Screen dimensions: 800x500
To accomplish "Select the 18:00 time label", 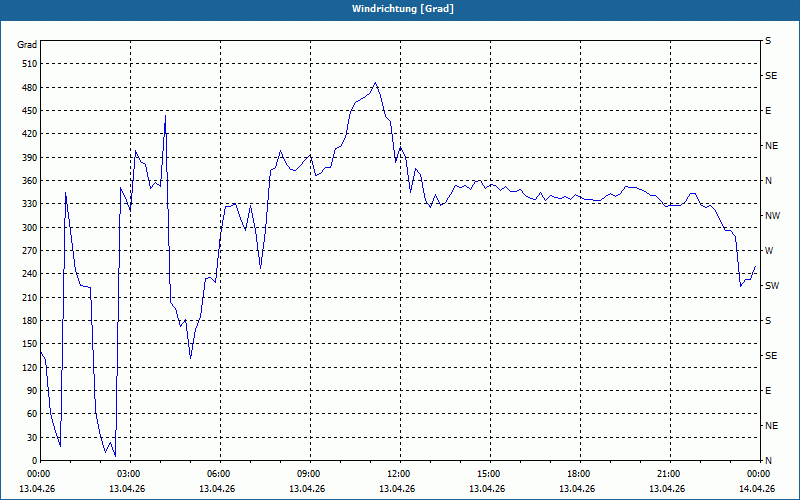I will coord(577,474).
